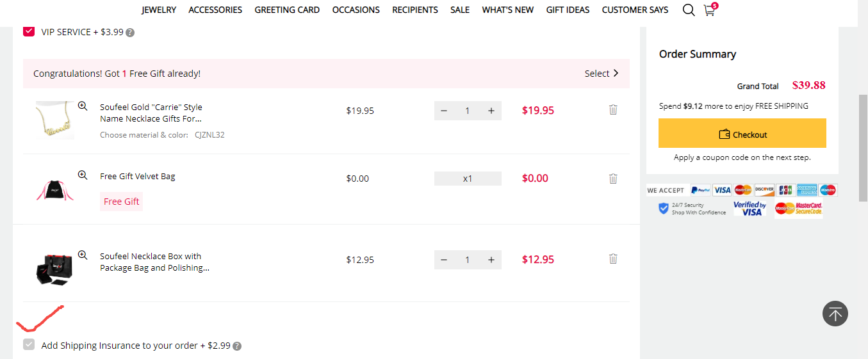Increase quantity of Soufeel Necklace Box
This screenshot has height=359, width=868.
click(x=491, y=260)
